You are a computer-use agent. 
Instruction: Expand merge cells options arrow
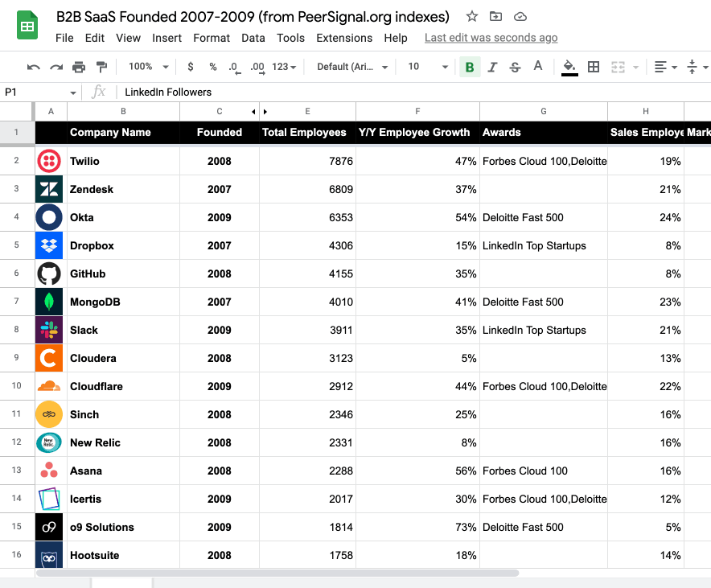(x=635, y=67)
